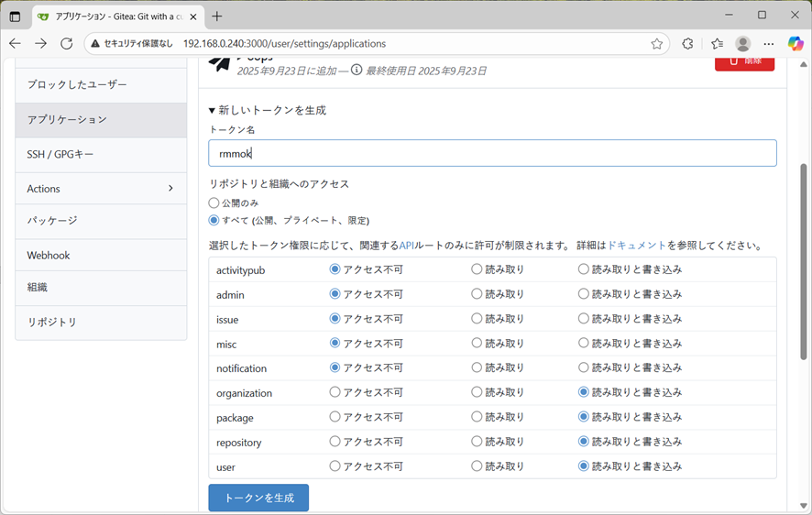Click the new tab plus icon

tap(216, 16)
